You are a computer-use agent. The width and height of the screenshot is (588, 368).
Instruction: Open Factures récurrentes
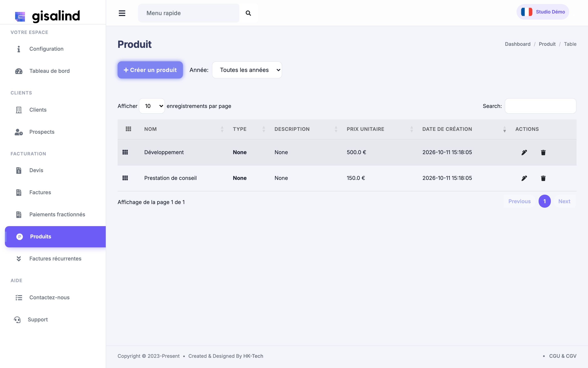pyautogui.click(x=55, y=258)
